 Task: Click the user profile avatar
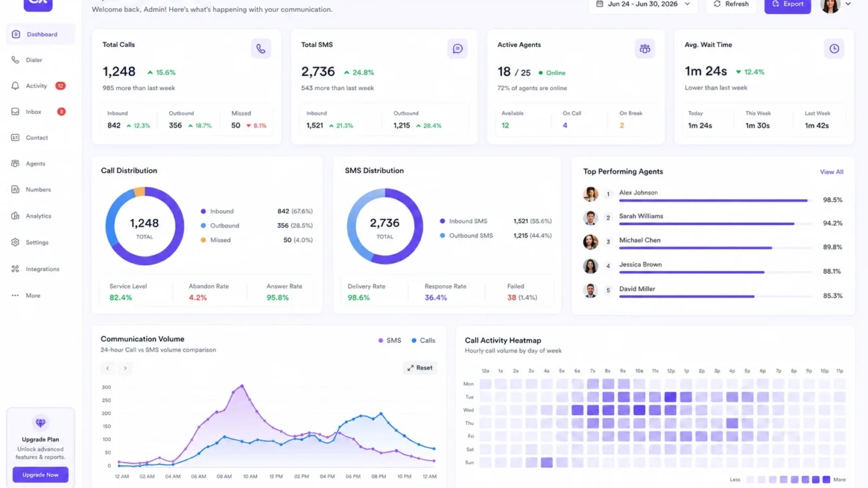(x=830, y=5)
